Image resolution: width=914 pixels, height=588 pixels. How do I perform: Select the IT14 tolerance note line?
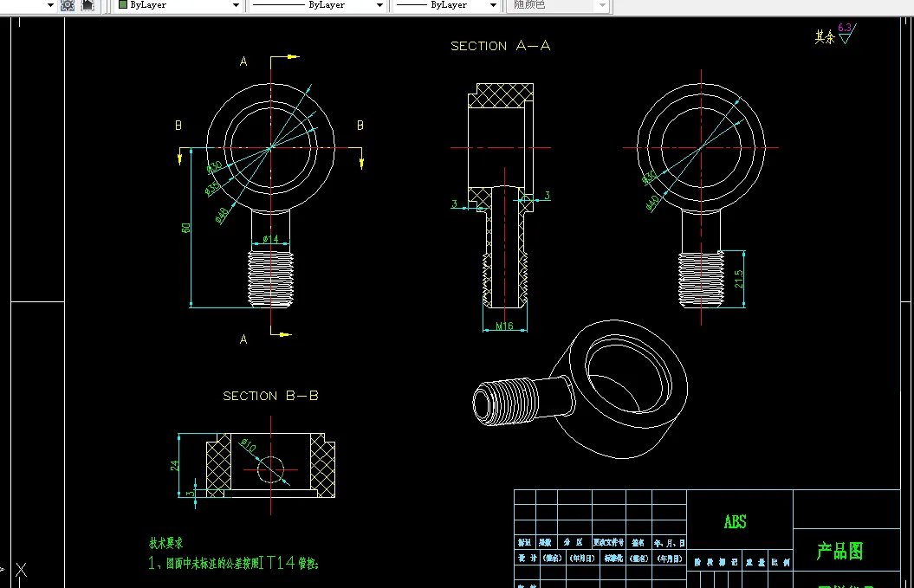(x=233, y=563)
